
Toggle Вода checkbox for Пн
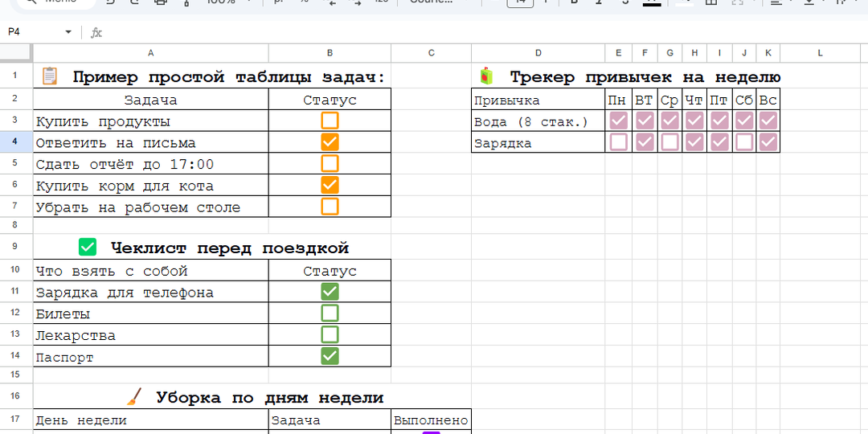619,121
